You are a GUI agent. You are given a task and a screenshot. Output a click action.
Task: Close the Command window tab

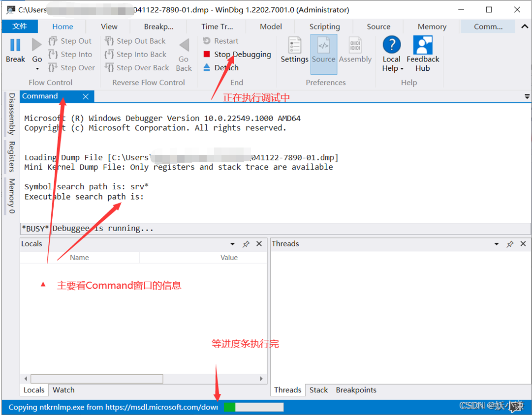pyautogui.click(x=86, y=97)
